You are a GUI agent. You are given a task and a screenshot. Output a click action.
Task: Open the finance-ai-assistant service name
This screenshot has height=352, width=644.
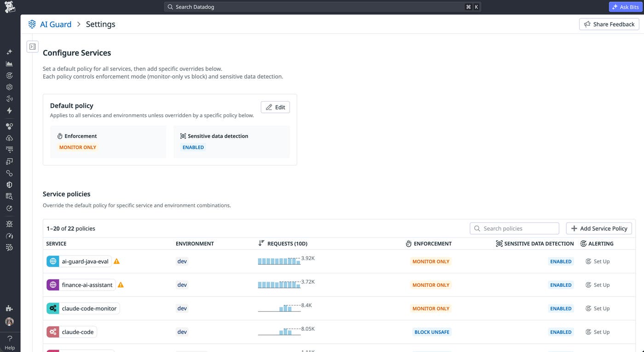coord(87,285)
